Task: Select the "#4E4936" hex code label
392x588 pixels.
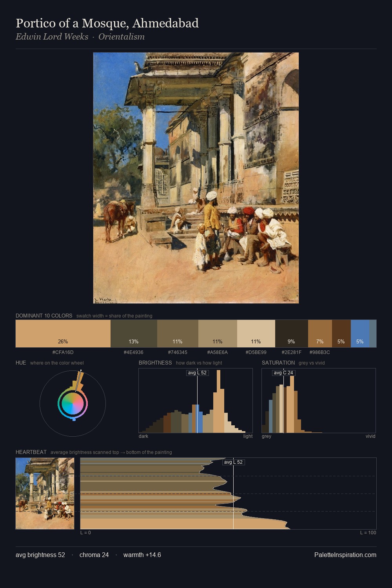Action: point(134,352)
